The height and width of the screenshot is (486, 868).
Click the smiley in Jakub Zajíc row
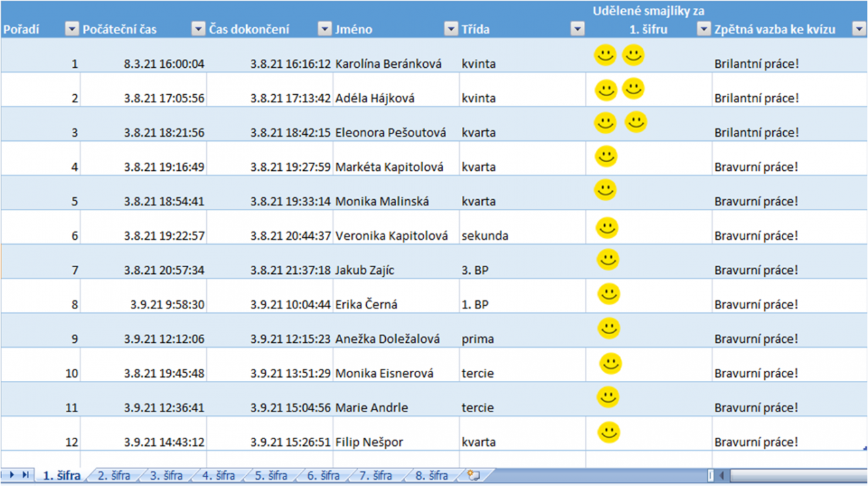click(x=608, y=259)
